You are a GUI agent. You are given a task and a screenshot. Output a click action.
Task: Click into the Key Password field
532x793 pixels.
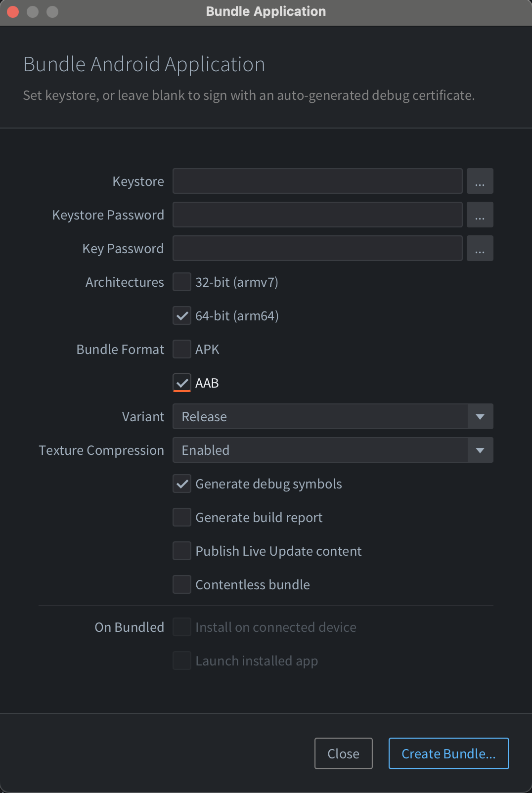[317, 248]
